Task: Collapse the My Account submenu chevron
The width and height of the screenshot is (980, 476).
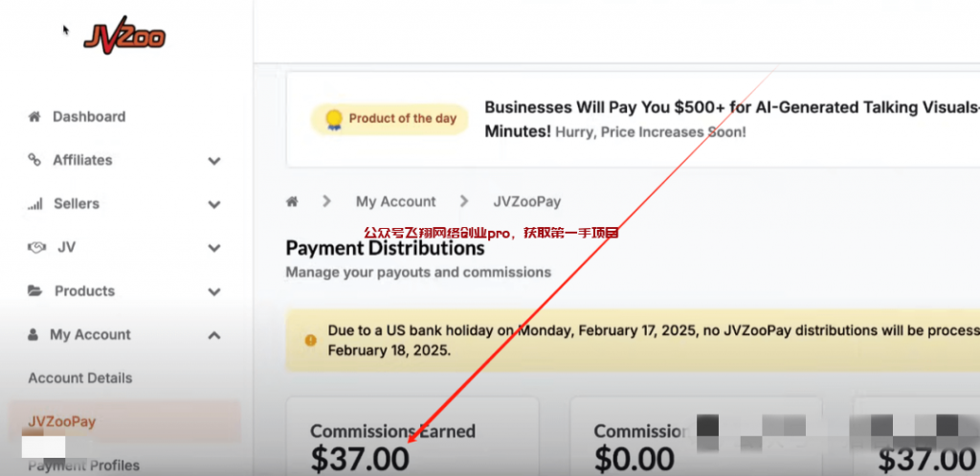Action: click(x=214, y=335)
